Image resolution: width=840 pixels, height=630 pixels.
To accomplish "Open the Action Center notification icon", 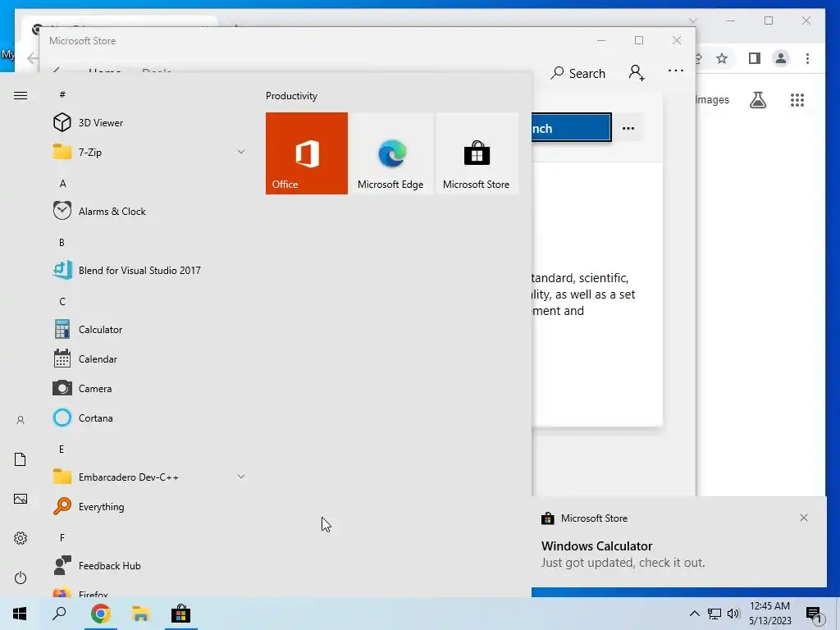I will 815,614.
